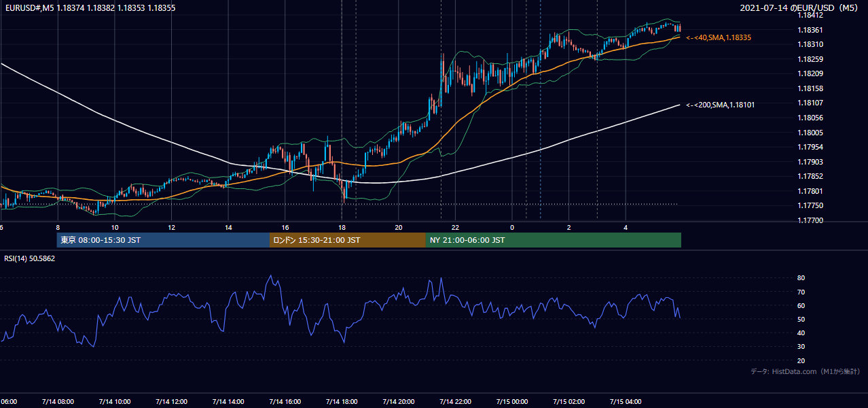Click the 40 SMA label 1.18335
868x408 pixels.
[x=719, y=38]
